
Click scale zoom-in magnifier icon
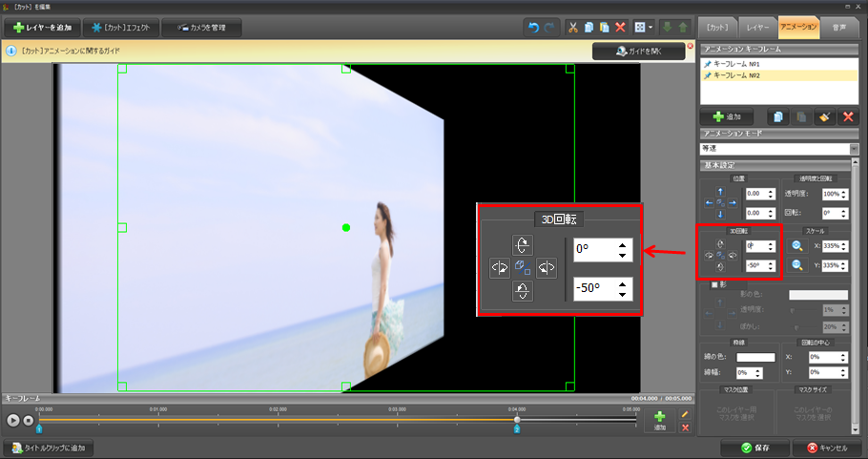[797, 246]
